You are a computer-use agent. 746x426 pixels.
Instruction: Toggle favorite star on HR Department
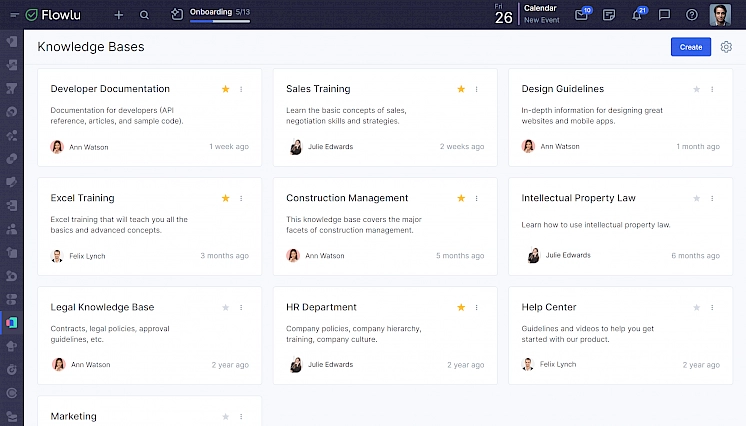coord(461,307)
